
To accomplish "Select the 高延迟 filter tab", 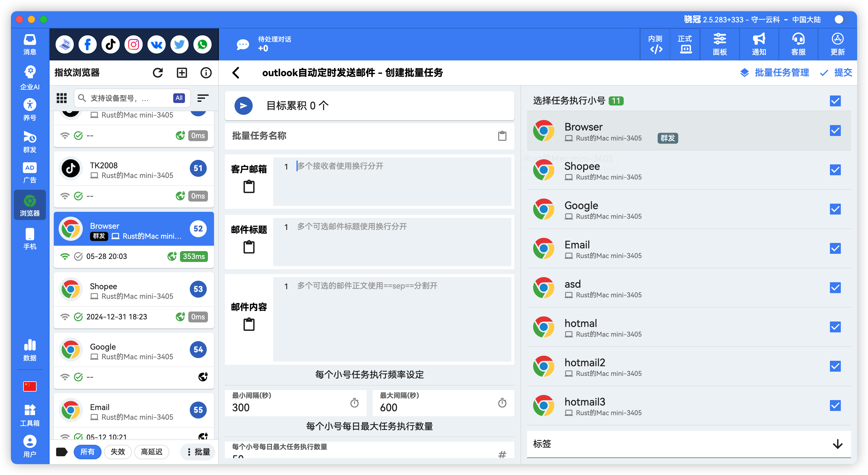I will point(151,452).
